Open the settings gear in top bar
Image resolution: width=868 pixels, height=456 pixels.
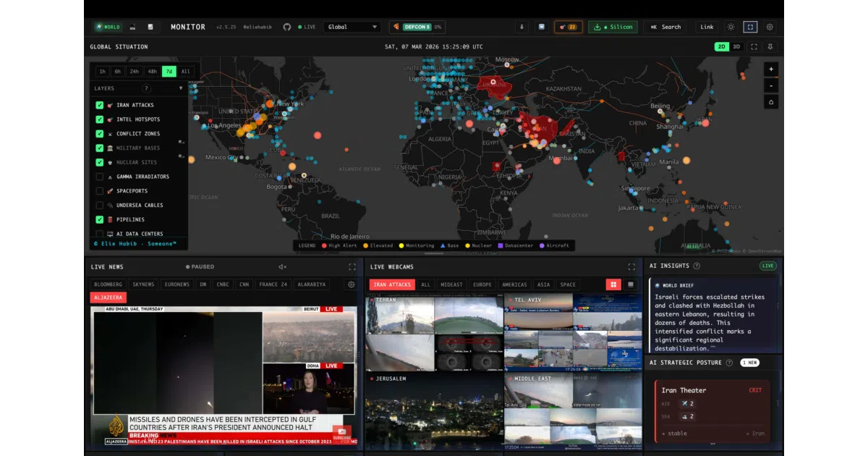pyautogui.click(x=770, y=27)
